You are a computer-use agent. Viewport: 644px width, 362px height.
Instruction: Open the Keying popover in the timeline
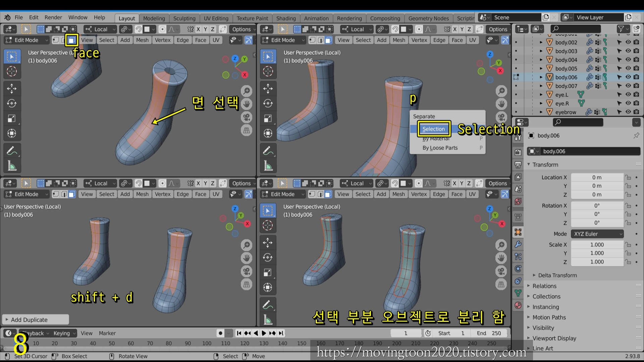click(x=64, y=333)
